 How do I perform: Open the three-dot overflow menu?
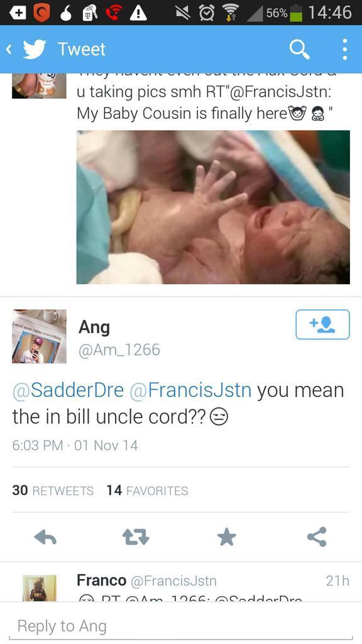pyautogui.click(x=345, y=49)
